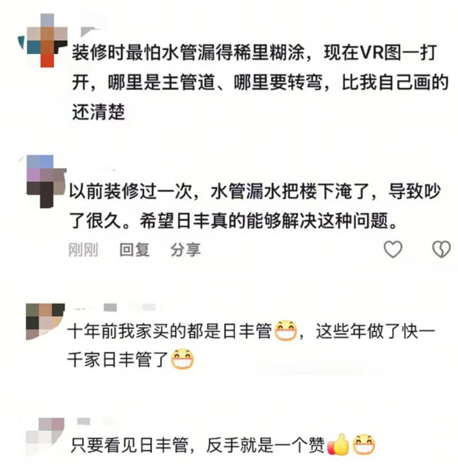
Task: Open the first commenter's blurred username
Action: tap(92, 32)
